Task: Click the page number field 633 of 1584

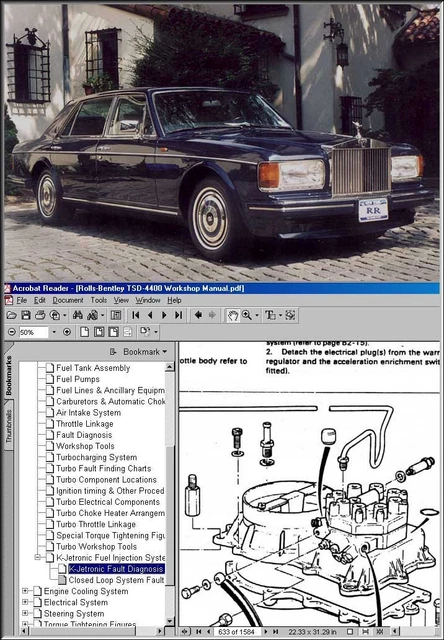Action: (x=238, y=632)
